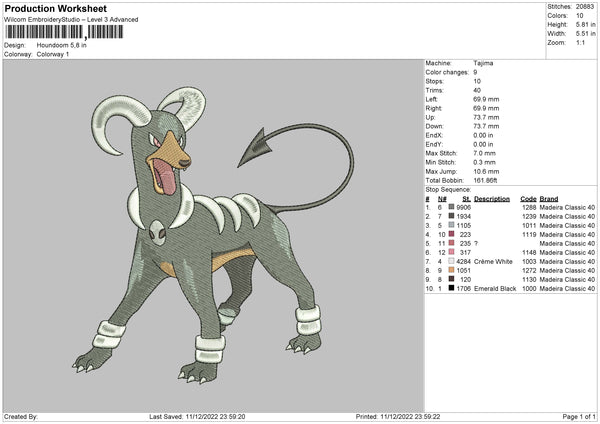600x424 pixels.
Task: Select the 'Code' column header
Action: click(528, 199)
